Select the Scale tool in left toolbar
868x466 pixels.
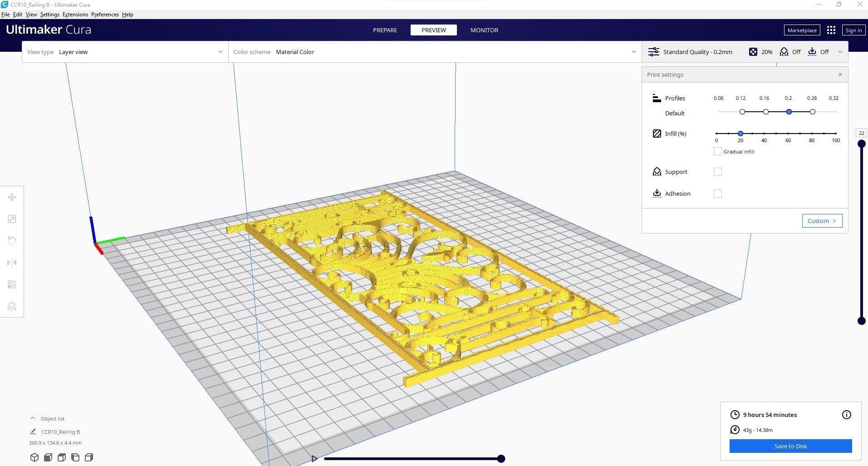pos(12,219)
